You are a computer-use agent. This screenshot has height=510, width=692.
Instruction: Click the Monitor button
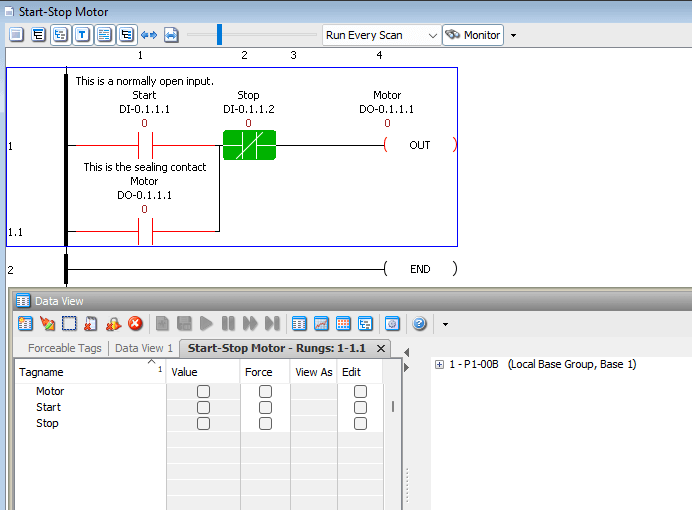pos(473,35)
